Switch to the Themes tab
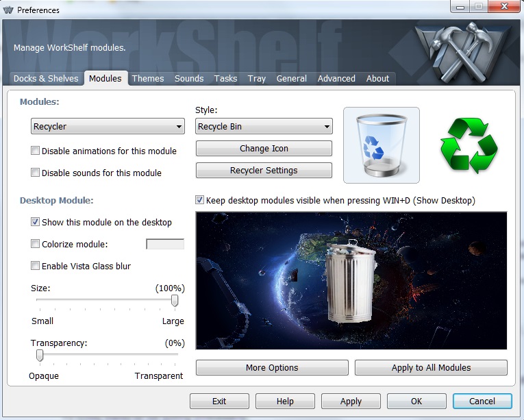The height and width of the screenshot is (420, 524). coord(148,79)
